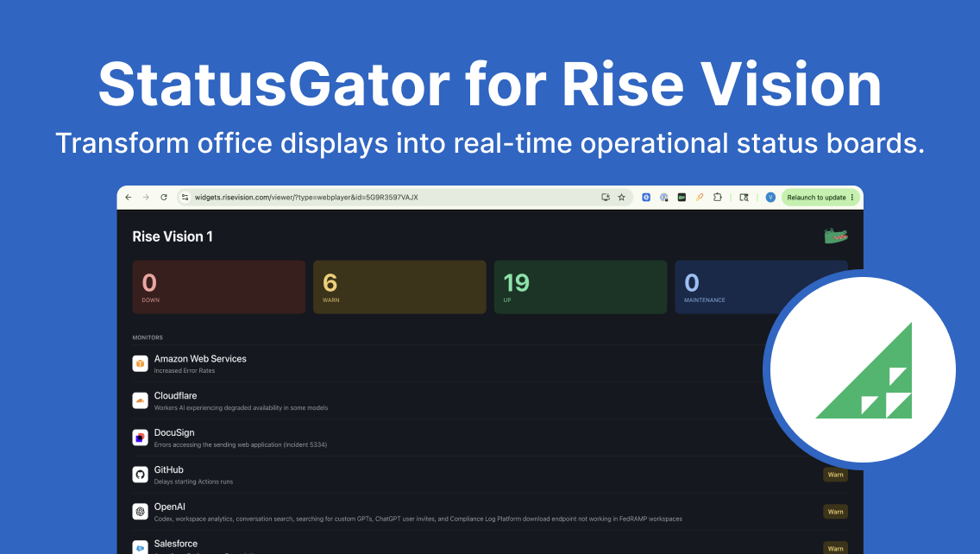This screenshot has width=980, height=554.
Task: Open site information icon in address bar
Action: (x=185, y=197)
